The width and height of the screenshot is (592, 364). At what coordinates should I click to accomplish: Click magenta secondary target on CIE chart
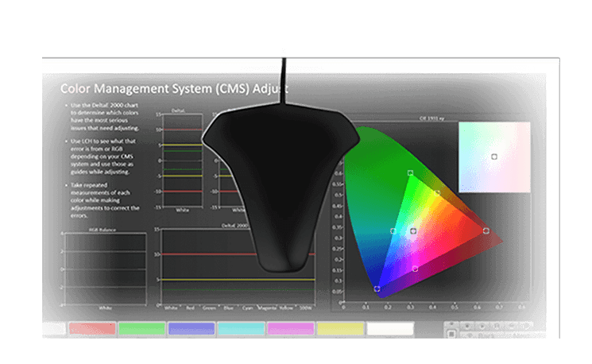415,269
